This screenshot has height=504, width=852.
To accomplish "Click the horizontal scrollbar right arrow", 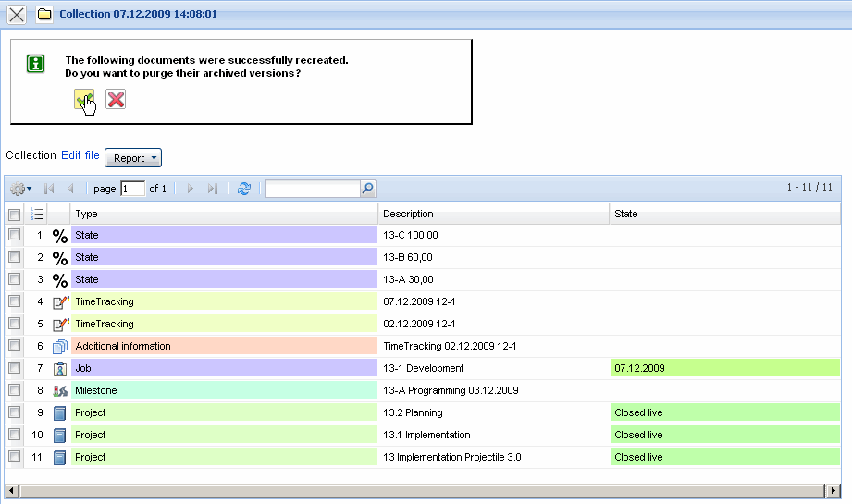I will pyautogui.click(x=833, y=490).
